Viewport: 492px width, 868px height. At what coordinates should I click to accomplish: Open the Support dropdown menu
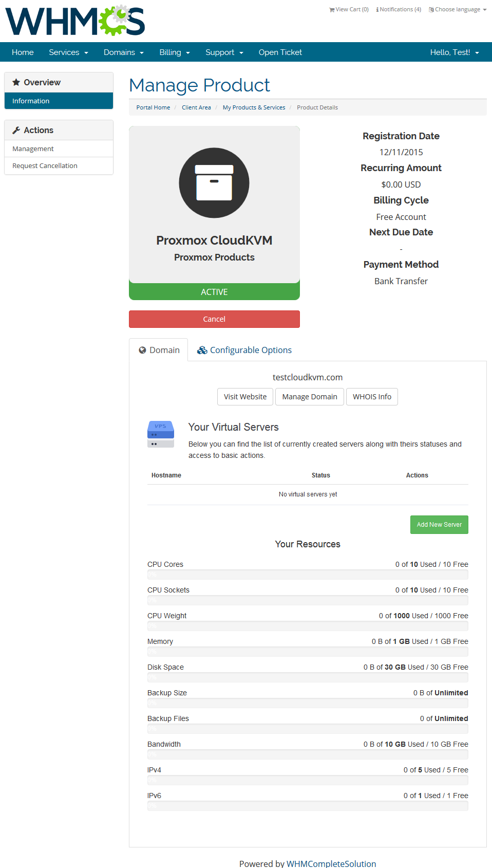tap(224, 52)
